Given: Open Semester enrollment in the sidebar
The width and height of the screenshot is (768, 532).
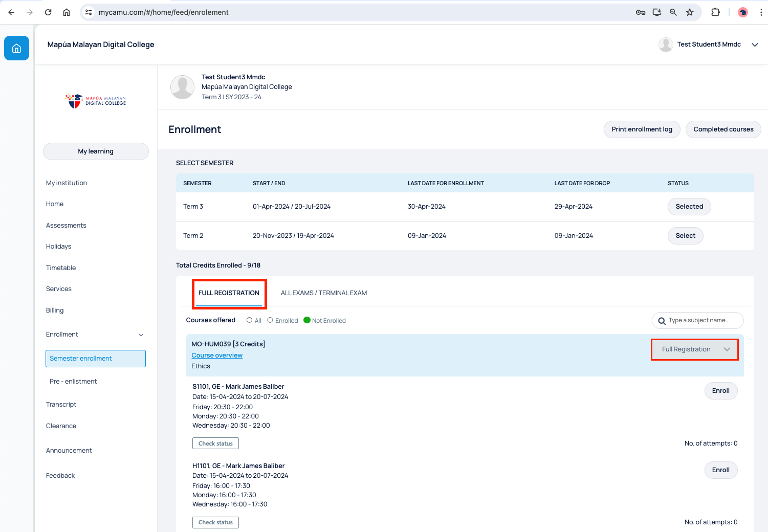Looking at the screenshot, I should 96,359.
